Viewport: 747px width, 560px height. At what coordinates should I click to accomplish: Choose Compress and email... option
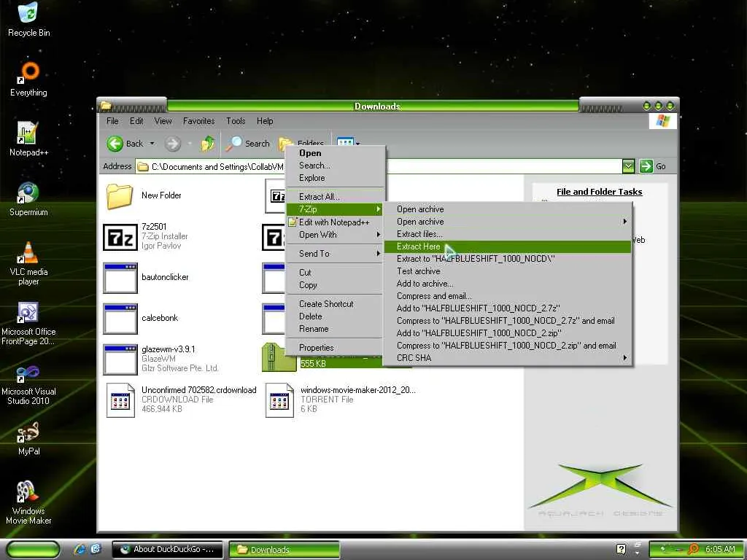click(x=508, y=296)
